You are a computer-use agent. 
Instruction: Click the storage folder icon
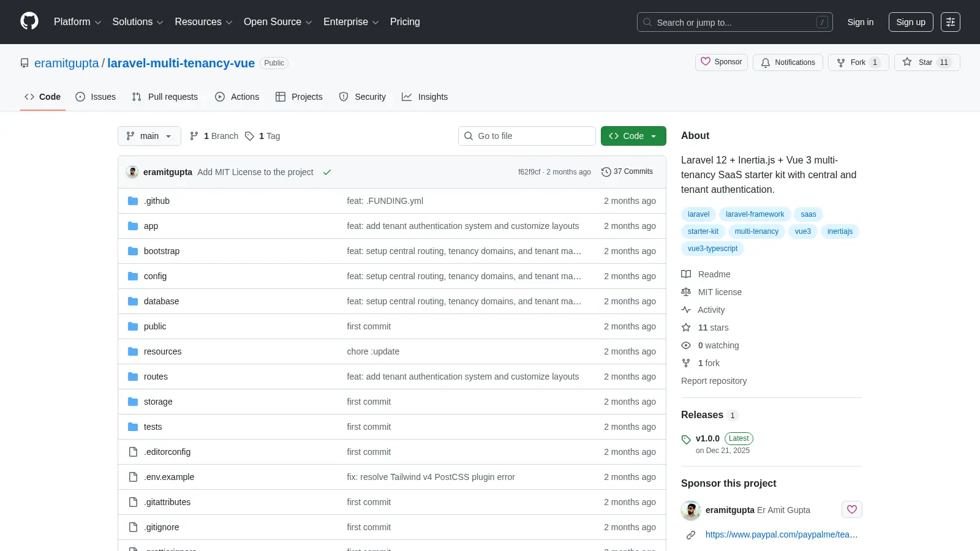pyautogui.click(x=133, y=402)
